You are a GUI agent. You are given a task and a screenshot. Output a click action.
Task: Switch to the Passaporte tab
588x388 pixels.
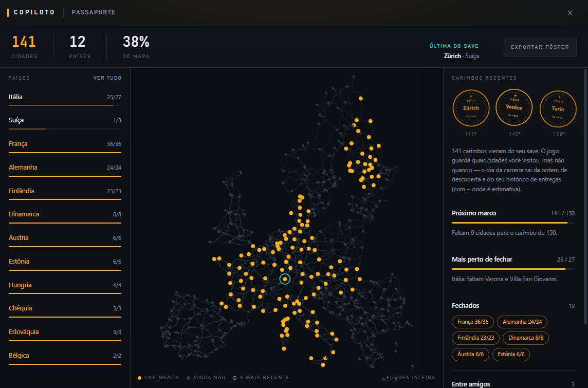tap(94, 12)
